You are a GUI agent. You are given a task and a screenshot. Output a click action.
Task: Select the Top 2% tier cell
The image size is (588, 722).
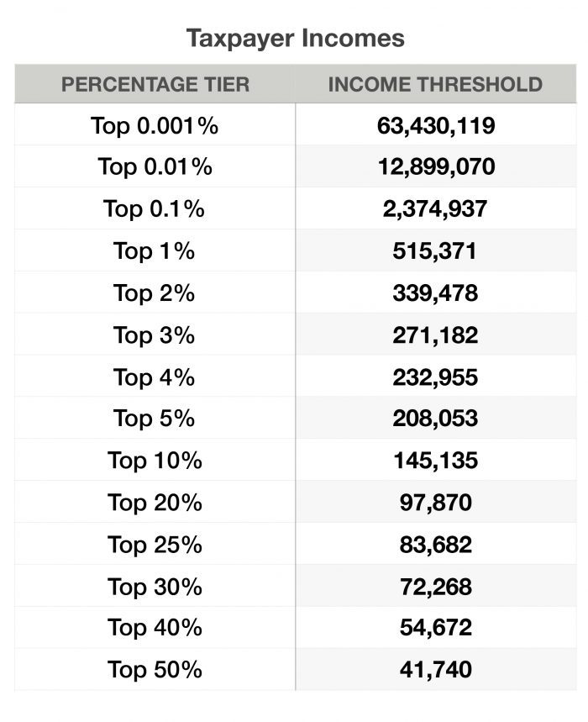click(x=155, y=293)
